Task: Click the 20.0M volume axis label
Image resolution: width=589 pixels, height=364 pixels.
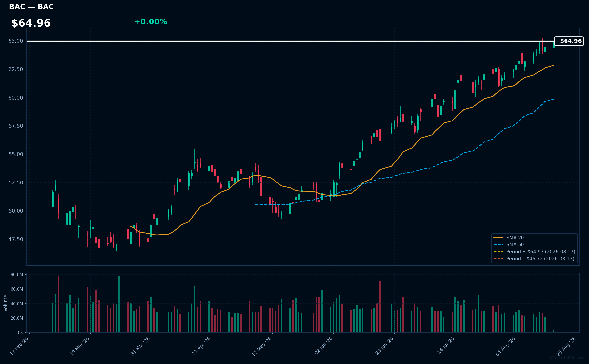Action: pyautogui.click(x=17, y=318)
